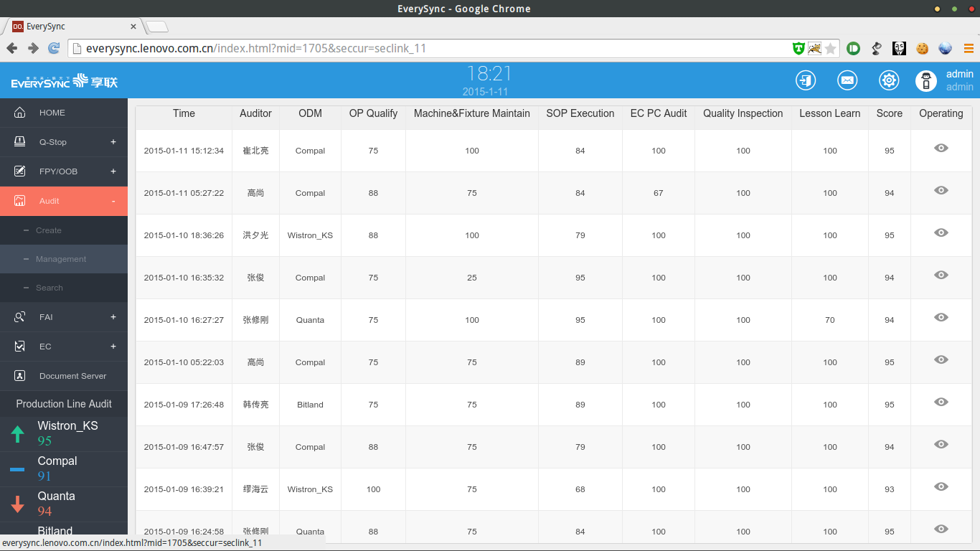Click the 18:21 clock in header

489,73
